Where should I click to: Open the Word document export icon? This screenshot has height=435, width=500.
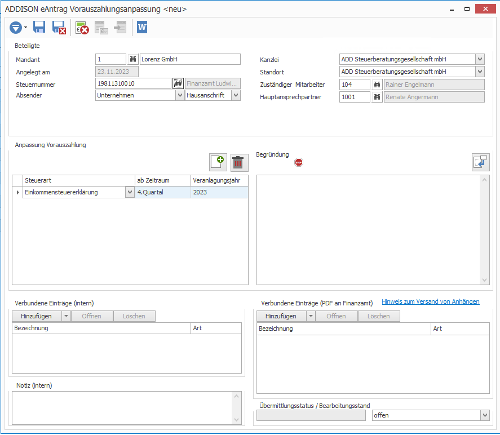142,27
